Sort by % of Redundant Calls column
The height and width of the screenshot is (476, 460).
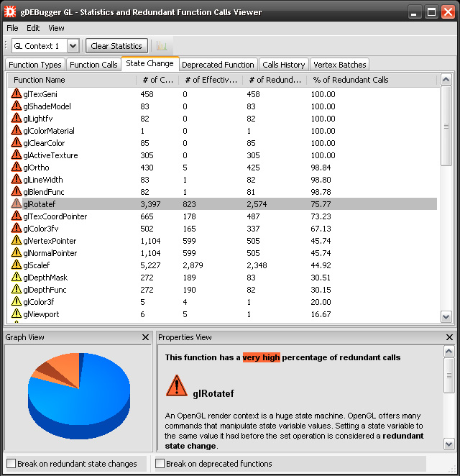pos(372,80)
